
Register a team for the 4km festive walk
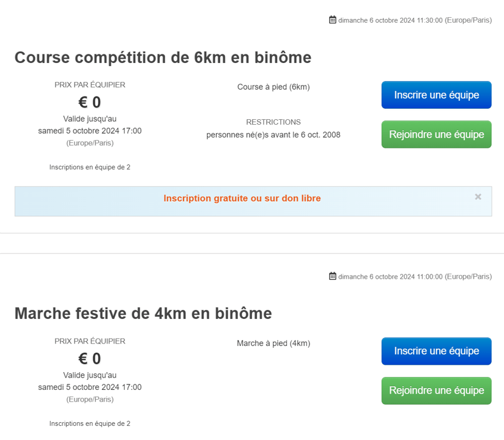point(436,351)
